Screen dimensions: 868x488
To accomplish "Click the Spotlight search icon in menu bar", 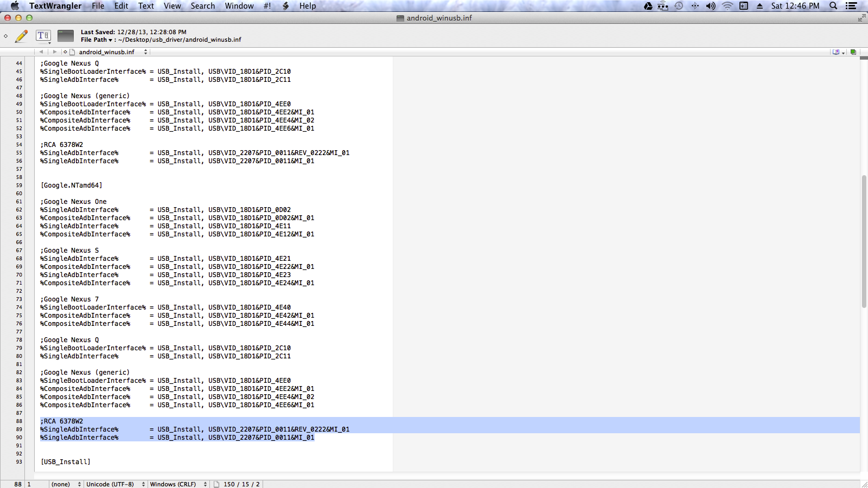I will pyautogui.click(x=834, y=6).
